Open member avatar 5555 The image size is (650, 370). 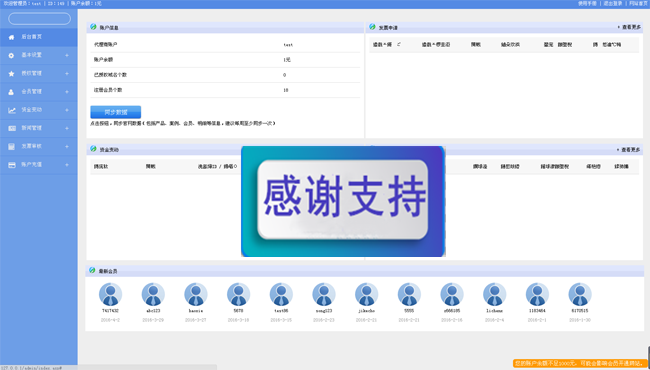point(409,294)
